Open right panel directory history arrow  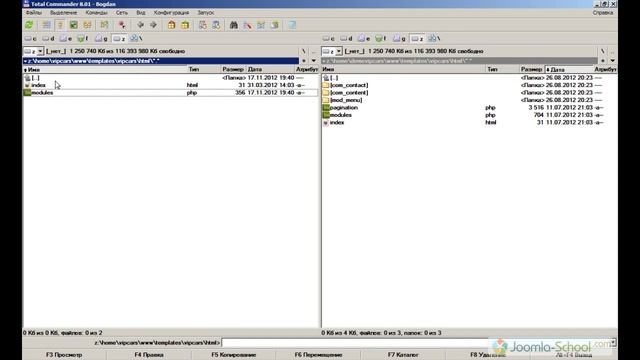coord(612,61)
